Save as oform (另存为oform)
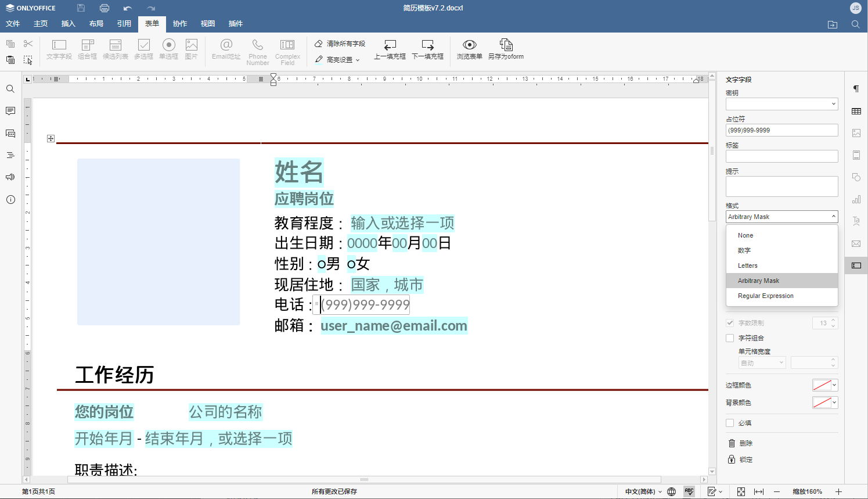This screenshot has height=499, width=868. tap(506, 49)
